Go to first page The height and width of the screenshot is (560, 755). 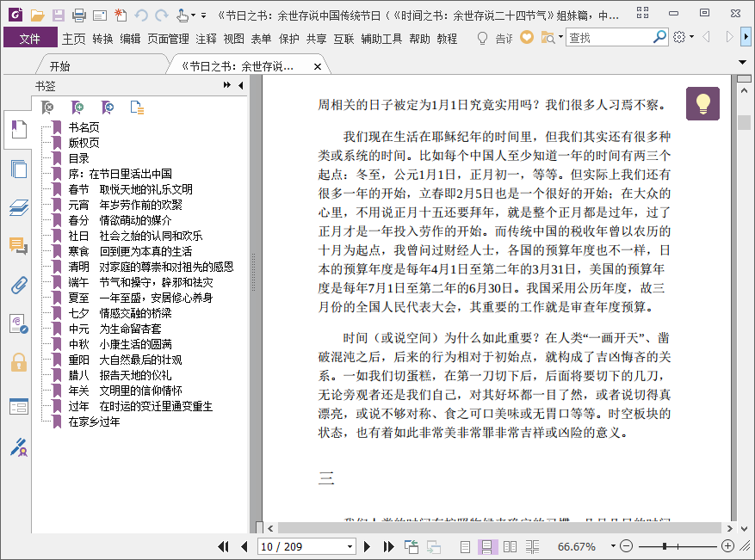click(x=223, y=546)
